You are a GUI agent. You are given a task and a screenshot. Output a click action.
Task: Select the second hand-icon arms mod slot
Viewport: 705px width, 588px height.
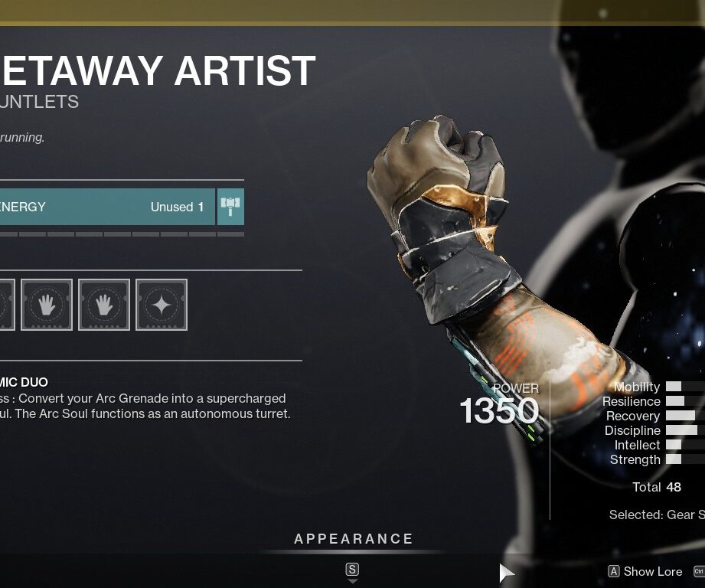(104, 305)
